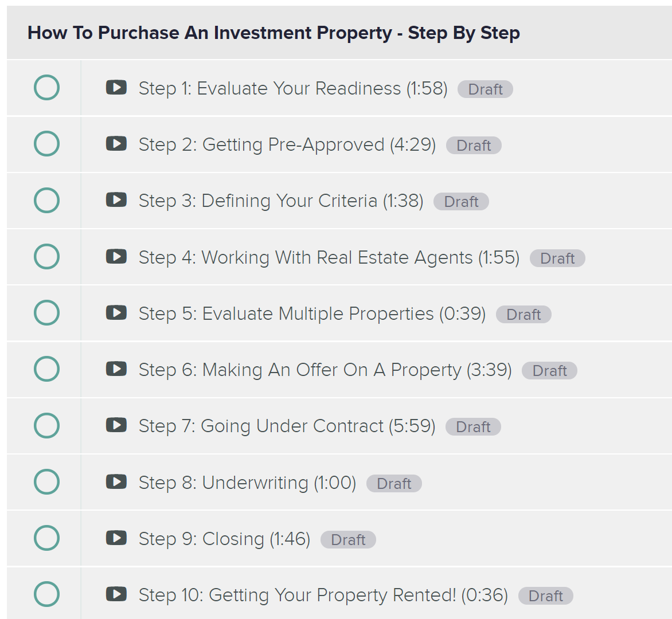Click video icon next to Step 2 Getting Pre-Approved
Image resolution: width=672 pixels, height=619 pixels.
[x=116, y=143]
